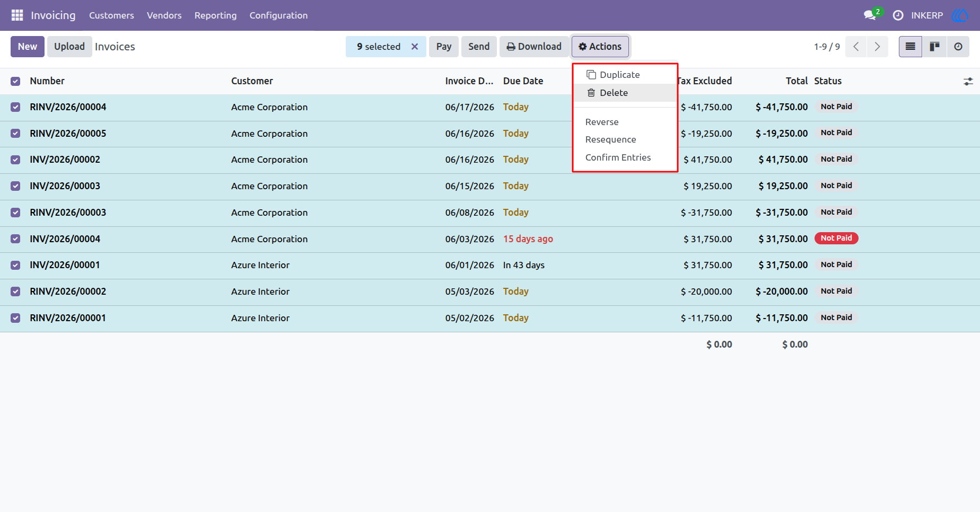The image size is (980, 512).
Task: Open the activities clock icon in navbar
Action: (898, 15)
